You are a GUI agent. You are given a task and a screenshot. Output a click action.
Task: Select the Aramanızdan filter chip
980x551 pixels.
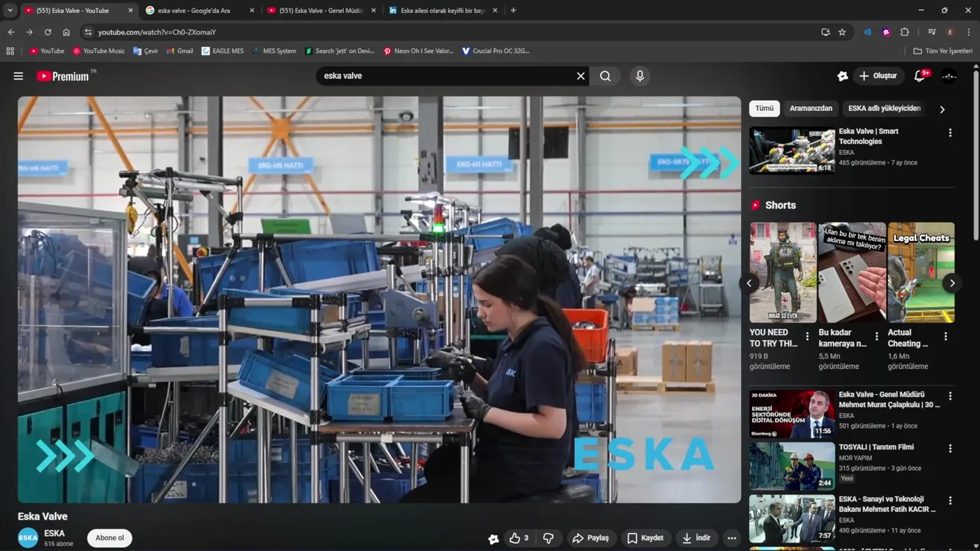(811, 109)
